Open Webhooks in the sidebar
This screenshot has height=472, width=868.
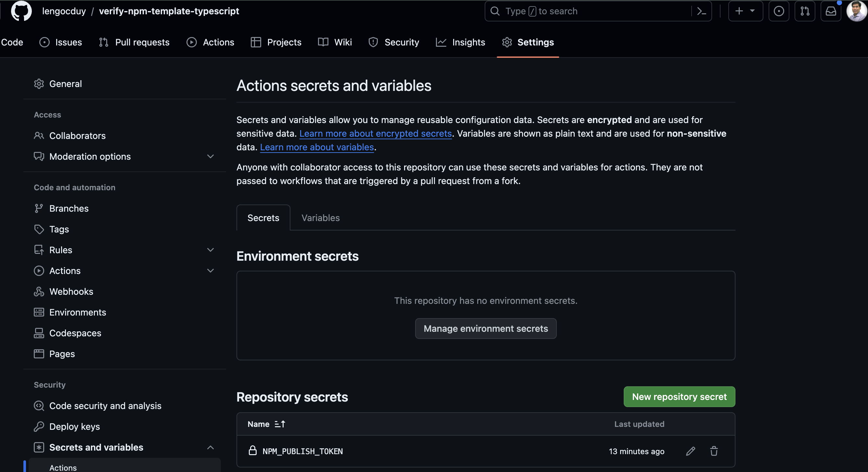click(71, 292)
